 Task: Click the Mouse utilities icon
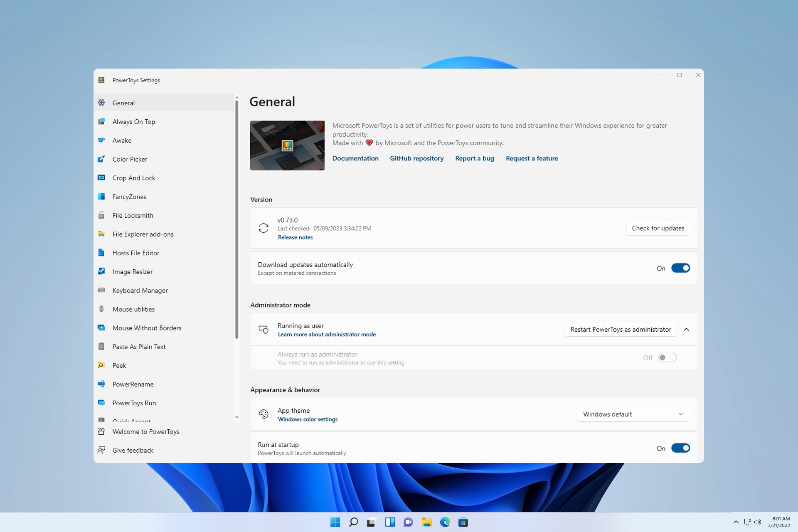101,309
